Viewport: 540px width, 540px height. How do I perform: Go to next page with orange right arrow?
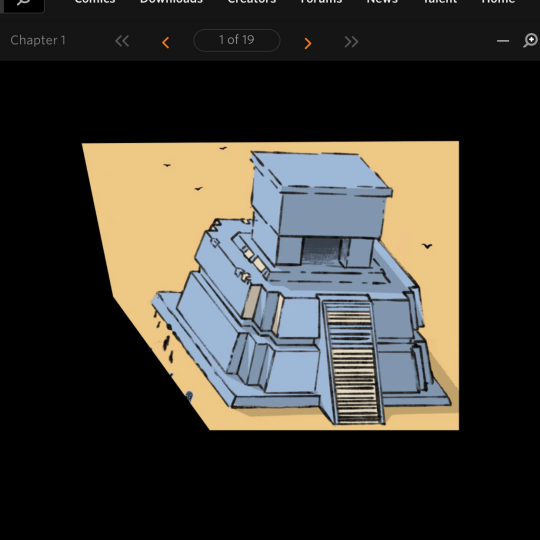pyautogui.click(x=308, y=43)
